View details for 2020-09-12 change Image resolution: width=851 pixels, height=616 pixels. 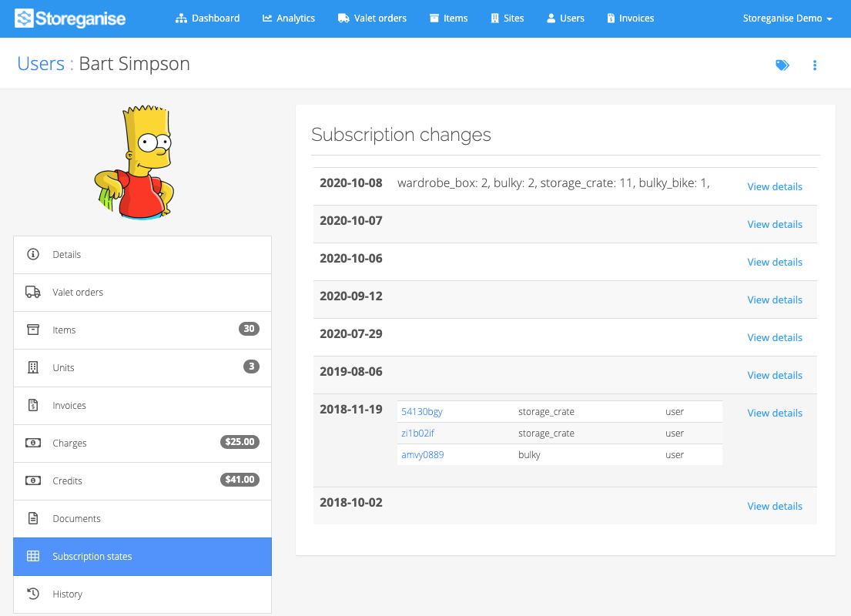click(x=775, y=300)
